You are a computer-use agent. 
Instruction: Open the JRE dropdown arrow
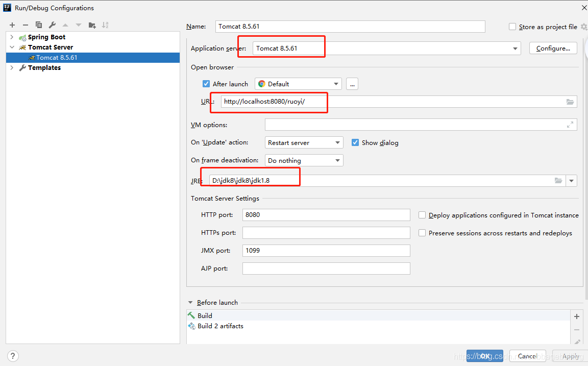pyautogui.click(x=571, y=181)
